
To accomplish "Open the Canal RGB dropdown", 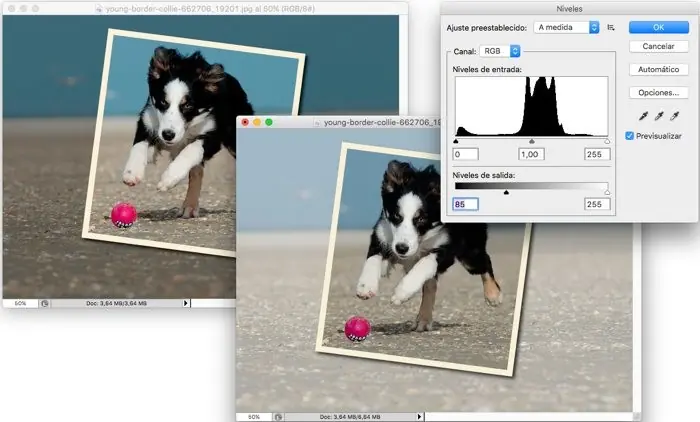I will click(x=502, y=50).
